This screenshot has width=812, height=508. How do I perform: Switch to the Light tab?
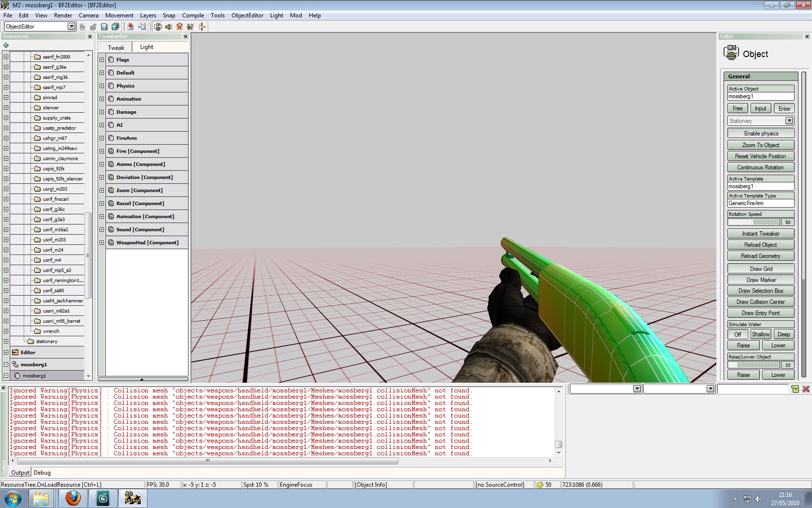(x=146, y=47)
